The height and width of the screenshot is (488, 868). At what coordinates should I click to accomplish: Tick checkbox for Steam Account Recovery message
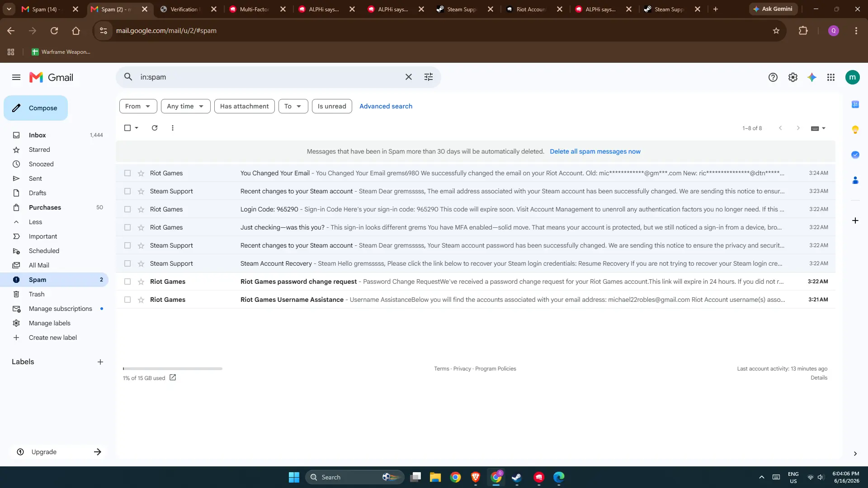pyautogui.click(x=127, y=263)
